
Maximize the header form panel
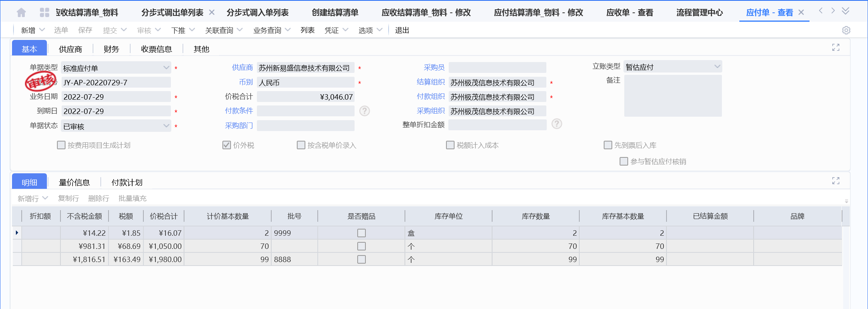coord(836,47)
